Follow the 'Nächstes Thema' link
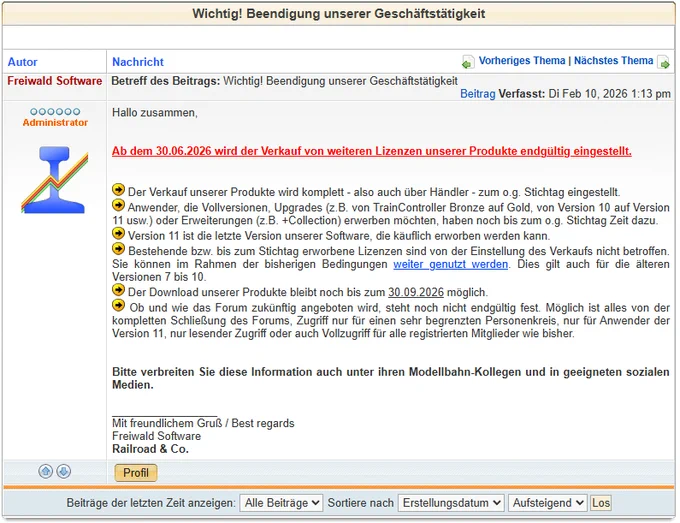680x523 pixels. coord(613,61)
